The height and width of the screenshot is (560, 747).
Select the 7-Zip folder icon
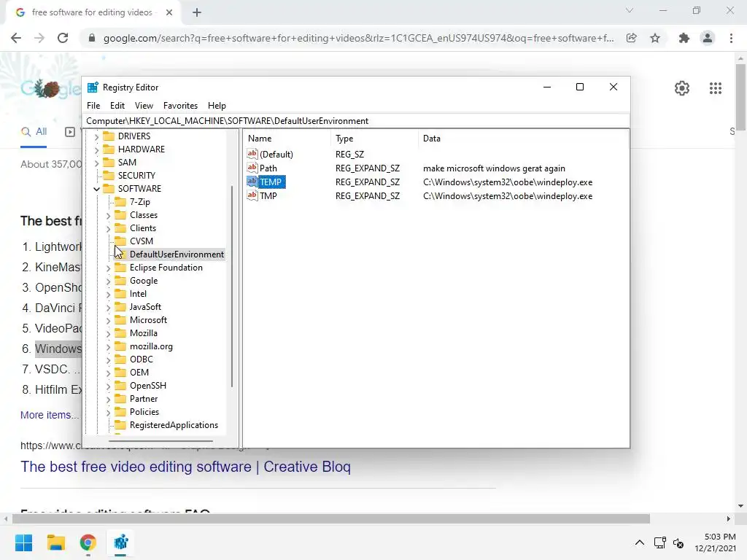[120, 202]
